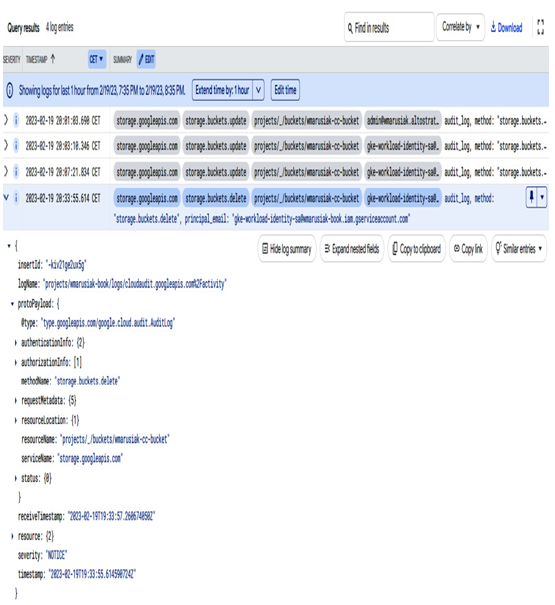Sort by timestamp arrow icon
Viewport: 555px width, 605px height.
tap(53, 59)
